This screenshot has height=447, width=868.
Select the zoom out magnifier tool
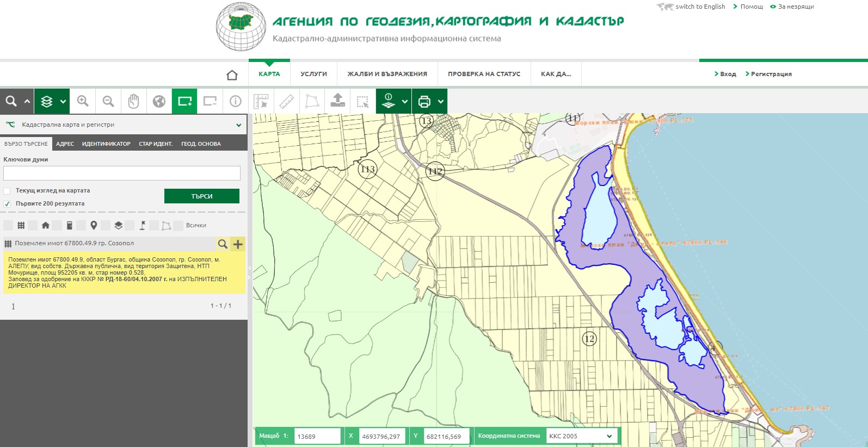[108, 101]
